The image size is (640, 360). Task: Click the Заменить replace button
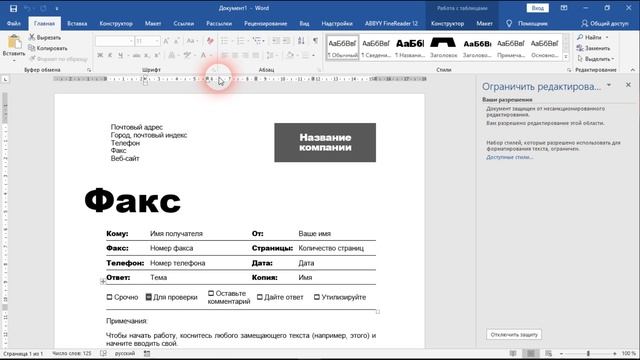point(593,48)
